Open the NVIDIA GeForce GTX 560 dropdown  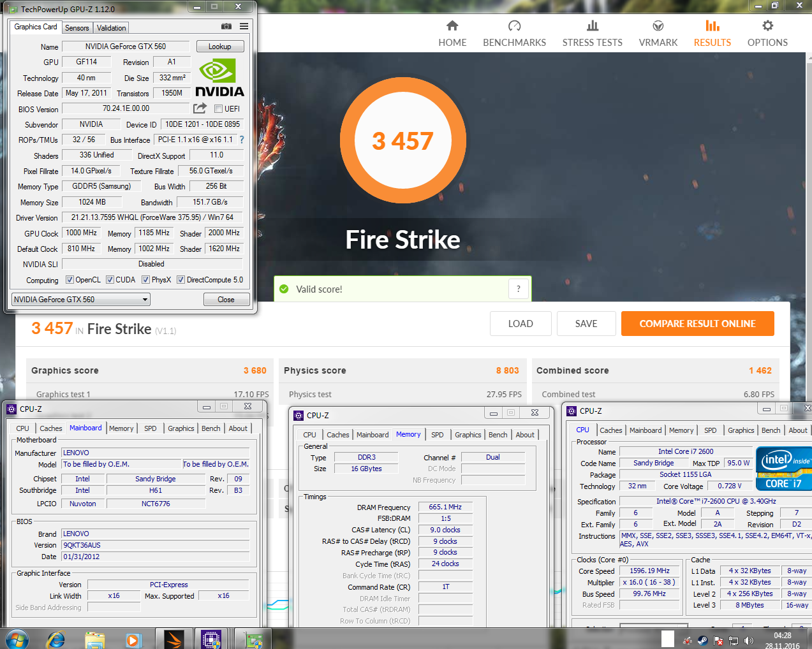81,299
